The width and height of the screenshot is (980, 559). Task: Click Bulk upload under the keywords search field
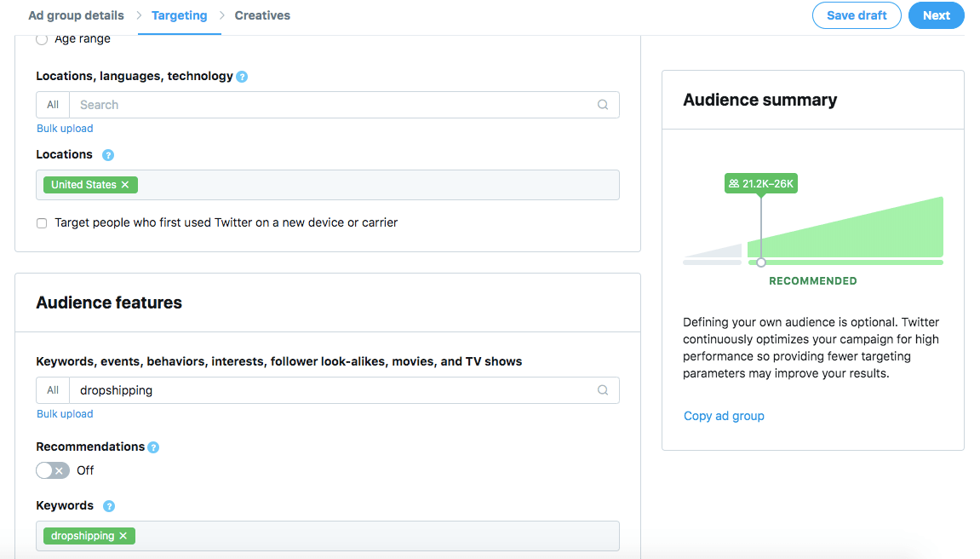(65, 413)
